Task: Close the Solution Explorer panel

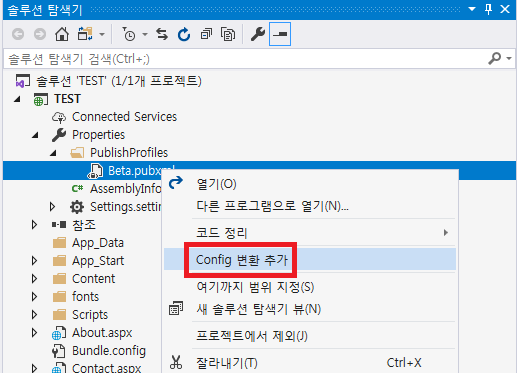Action: (505, 9)
